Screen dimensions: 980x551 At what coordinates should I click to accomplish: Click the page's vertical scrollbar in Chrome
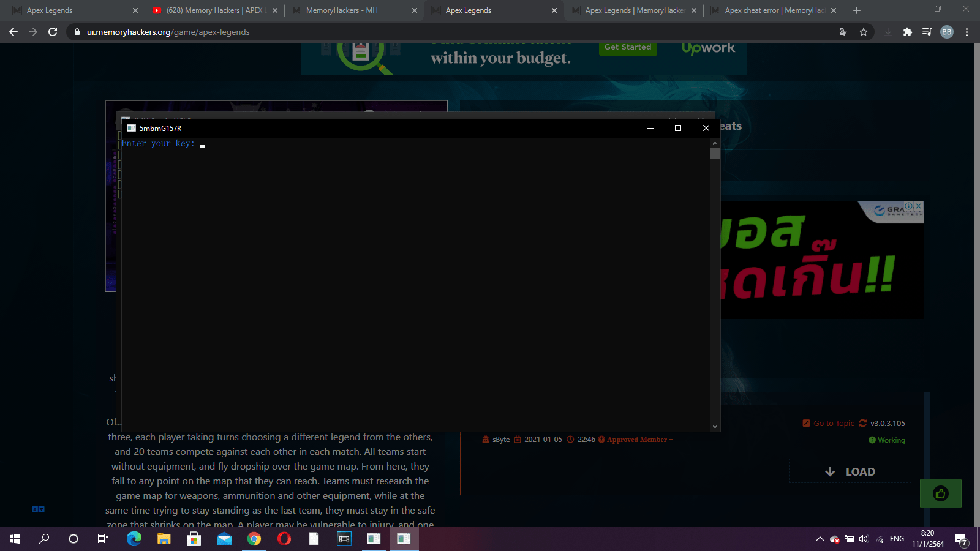point(976,285)
